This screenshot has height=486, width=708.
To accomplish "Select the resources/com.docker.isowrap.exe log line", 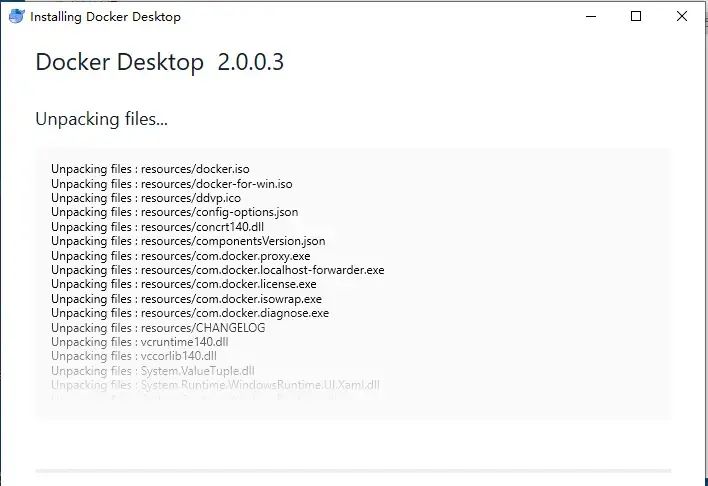I will click(186, 299).
